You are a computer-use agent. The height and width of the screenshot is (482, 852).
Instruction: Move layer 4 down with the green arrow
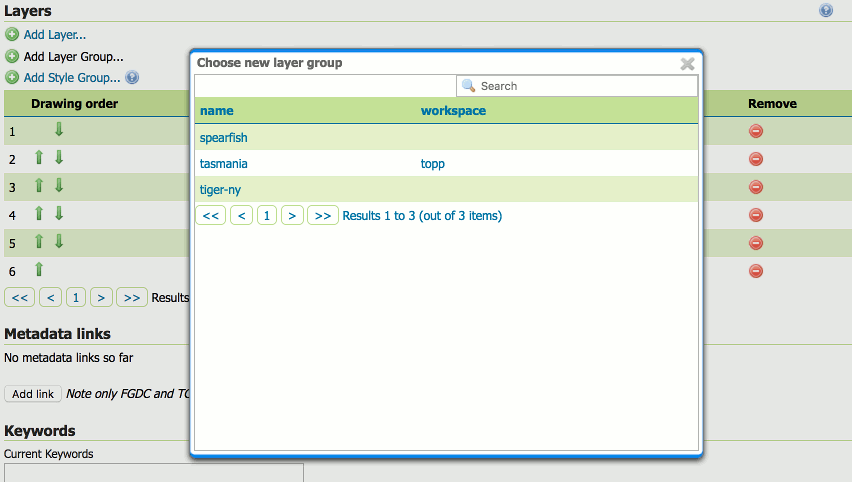59,214
